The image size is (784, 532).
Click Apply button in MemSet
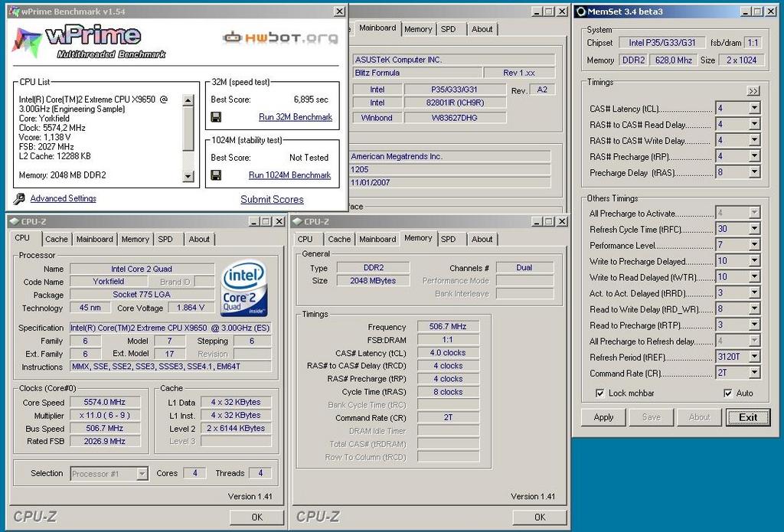coord(603,417)
